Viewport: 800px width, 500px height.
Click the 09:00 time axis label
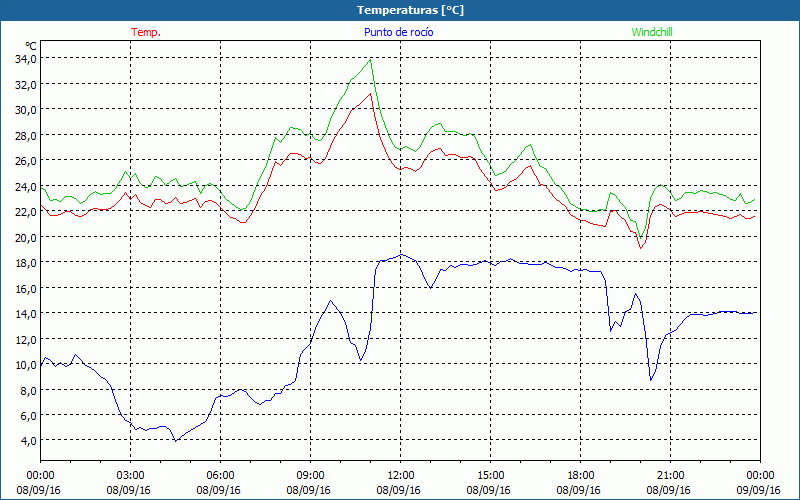(310, 476)
